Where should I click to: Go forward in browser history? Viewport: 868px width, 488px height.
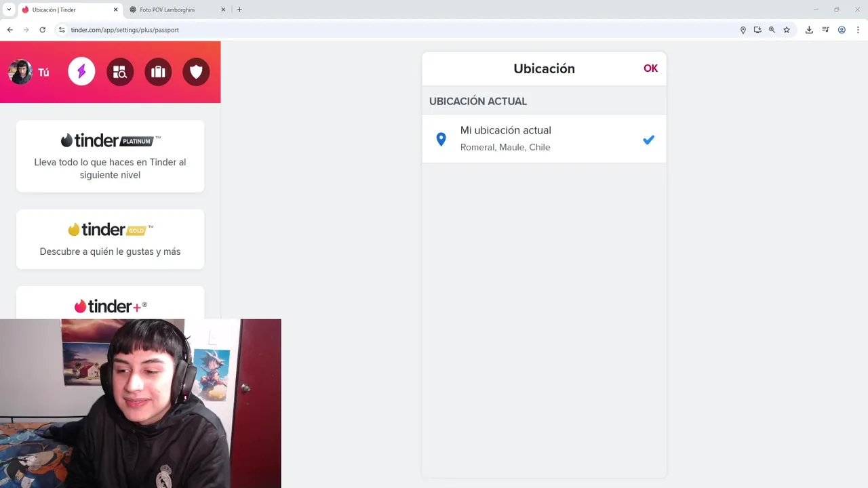(x=26, y=30)
